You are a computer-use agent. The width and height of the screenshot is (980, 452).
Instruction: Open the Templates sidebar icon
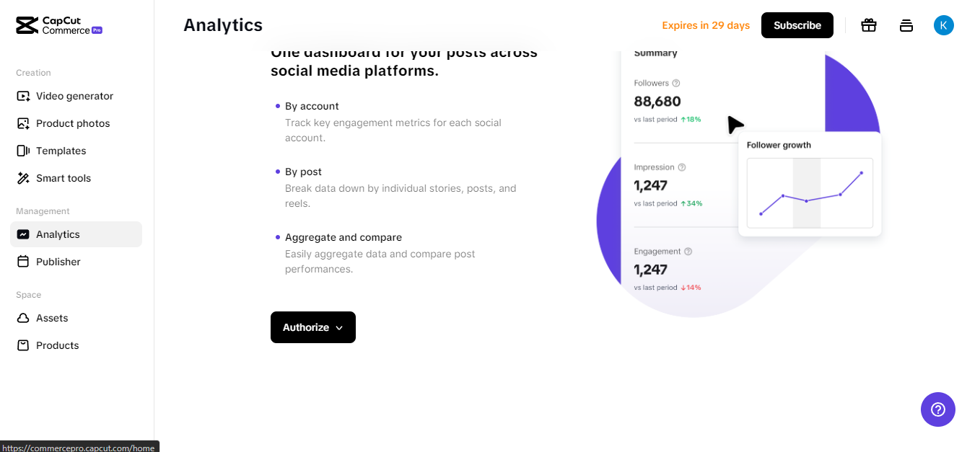[x=23, y=151]
